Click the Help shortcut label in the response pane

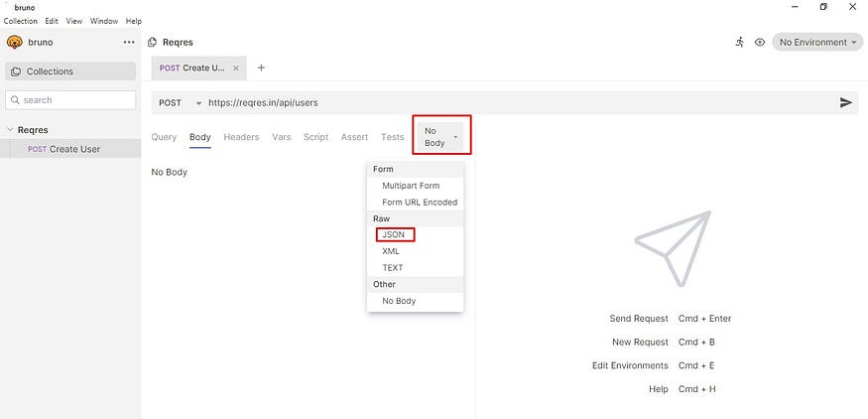coord(659,389)
